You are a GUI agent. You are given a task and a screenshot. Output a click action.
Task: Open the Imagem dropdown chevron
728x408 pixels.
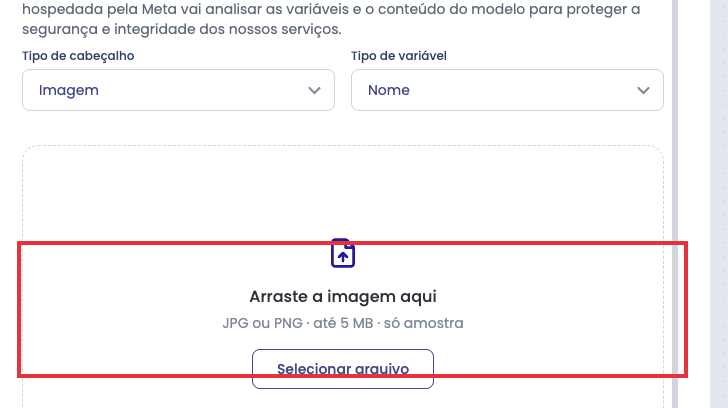[x=314, y=91]
